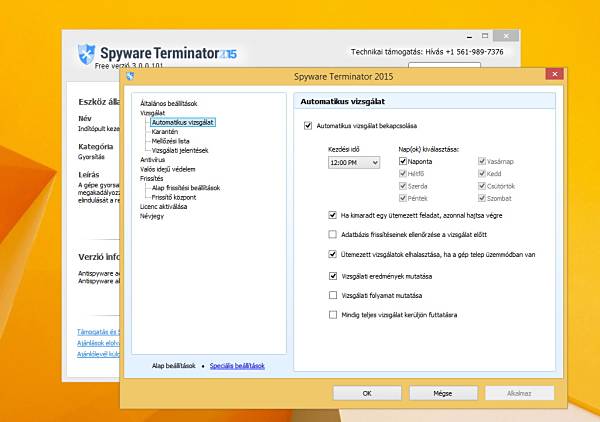Click the Technikai támogatás phone number text

427,52
